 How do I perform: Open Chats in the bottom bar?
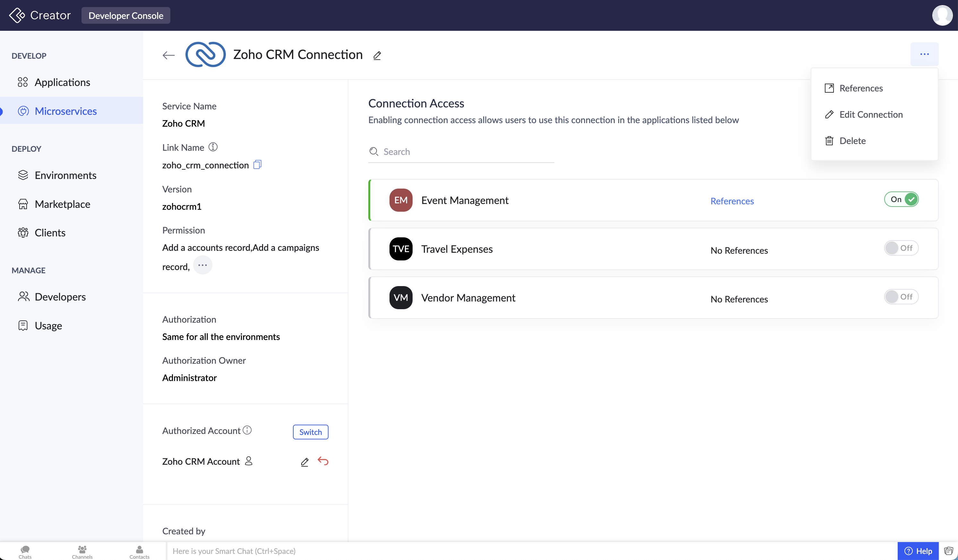pos(25,552)
